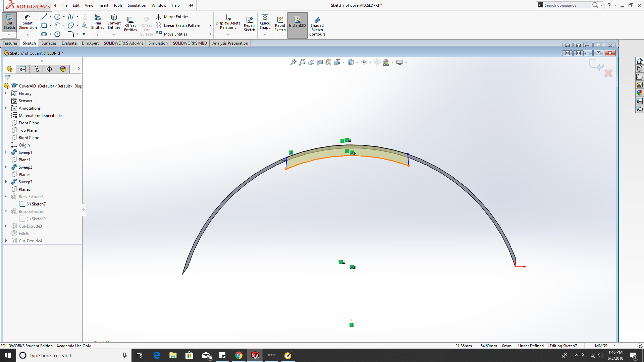Open View Orientation cube icon
The height and width of the screenshot is (362, 644).
pyautogui.click(x=337, y=62)
